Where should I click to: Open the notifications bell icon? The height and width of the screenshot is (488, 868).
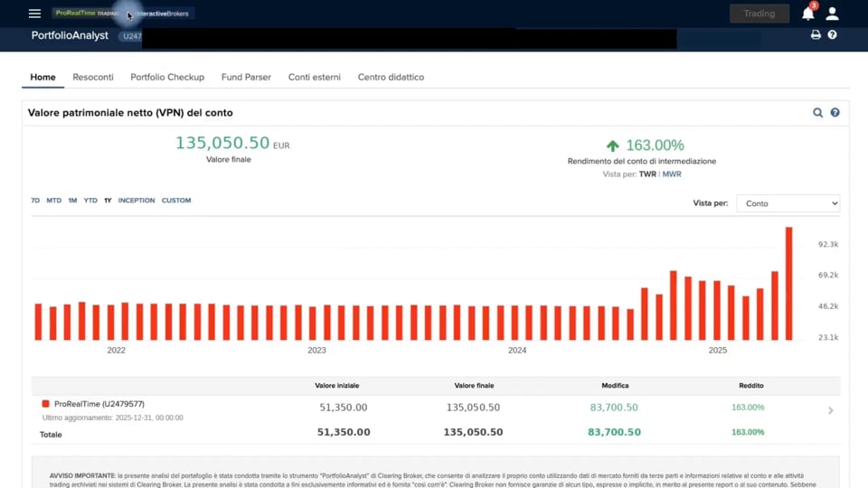(x=808, y=14)
